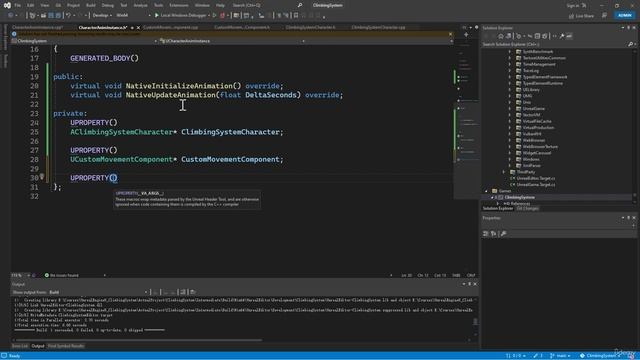Expand the UMG folder node
This screenshot has width=640, height=360.
509,96
